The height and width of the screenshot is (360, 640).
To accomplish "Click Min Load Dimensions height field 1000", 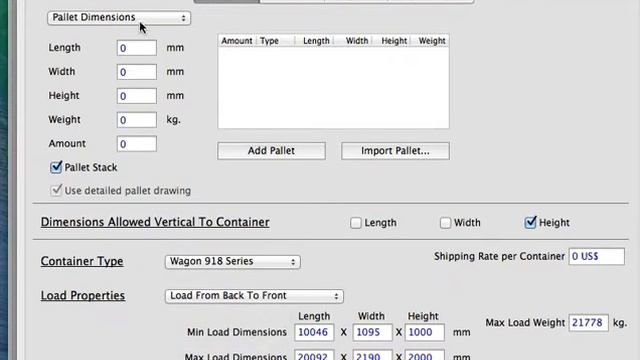I will pyautogui.click(x=424, y=332).
